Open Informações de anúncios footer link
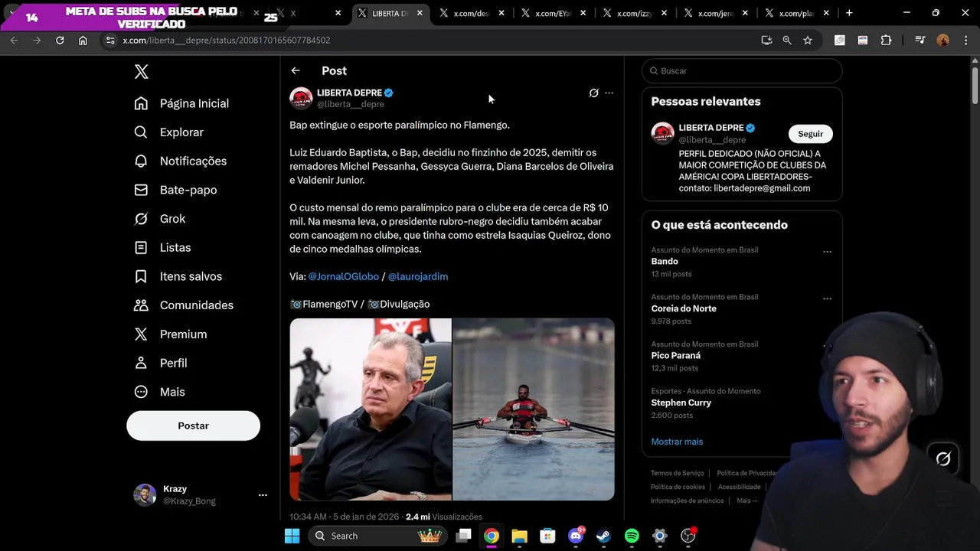 pyautogui.click(x=687, y=500)
